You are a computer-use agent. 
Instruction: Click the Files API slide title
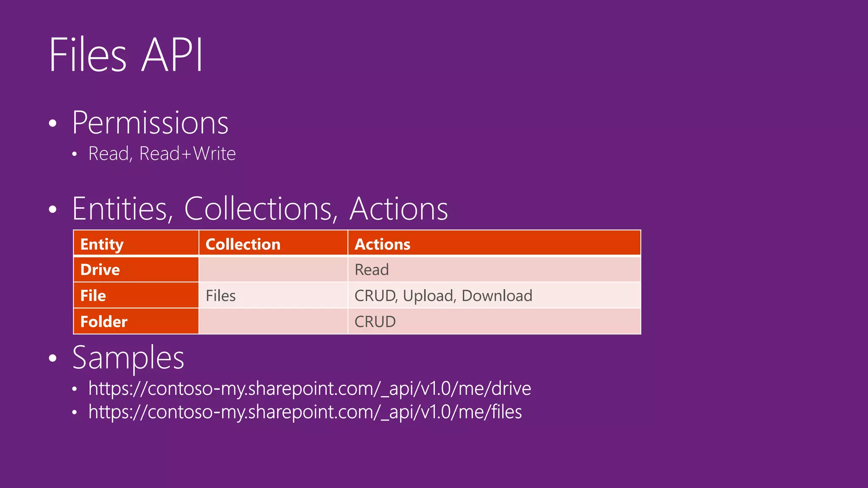[x=126, y=55]
